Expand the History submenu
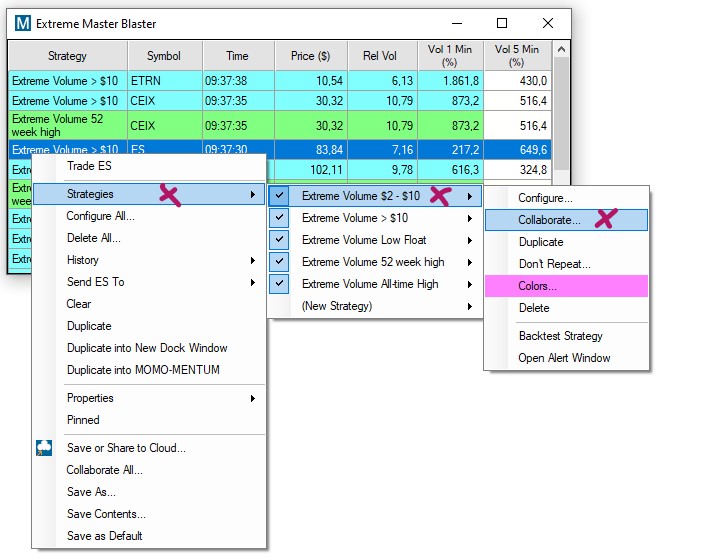 click(253, 260)
